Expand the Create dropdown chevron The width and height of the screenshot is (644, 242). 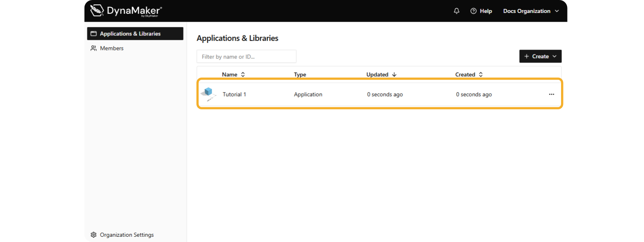(x=554, y=56)
